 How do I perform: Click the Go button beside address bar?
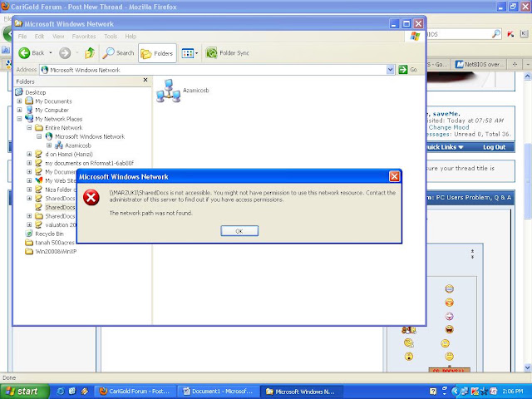pos(407,70)
